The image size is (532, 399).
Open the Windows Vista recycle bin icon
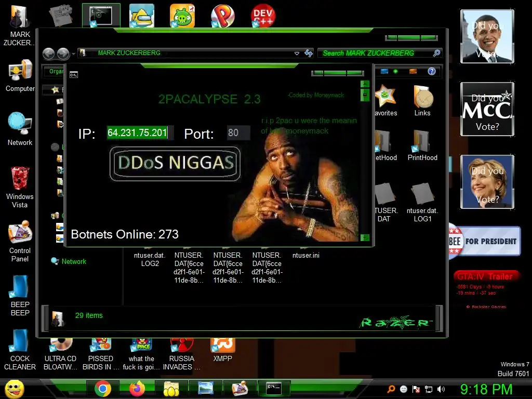(x=20, y=187)
